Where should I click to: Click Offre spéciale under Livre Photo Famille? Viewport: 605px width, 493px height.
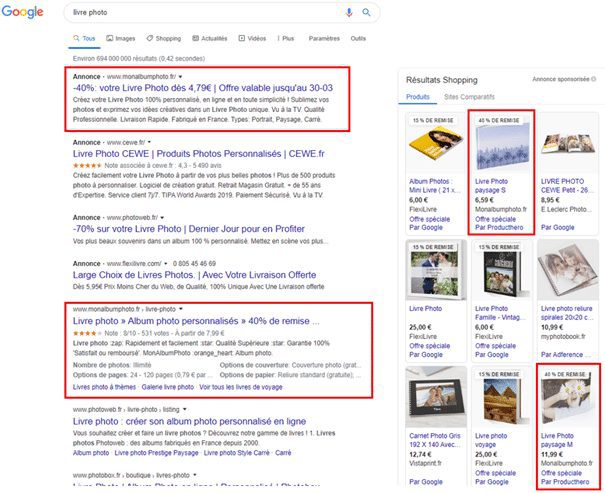coord(495,346)
